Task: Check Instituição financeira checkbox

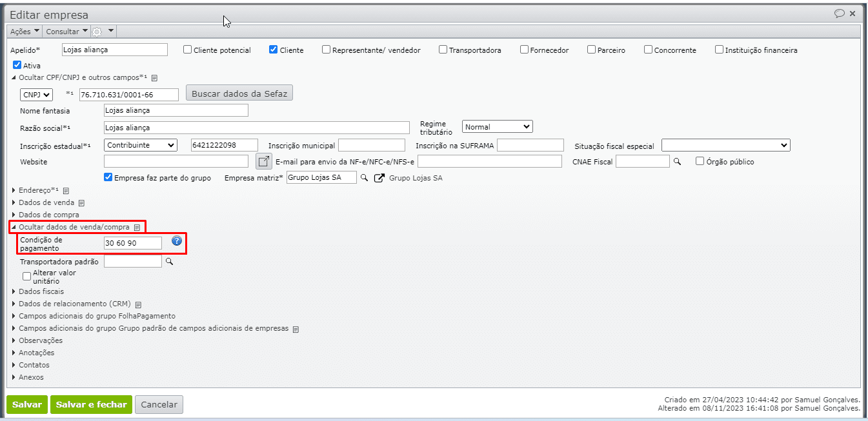Action: 720,50
